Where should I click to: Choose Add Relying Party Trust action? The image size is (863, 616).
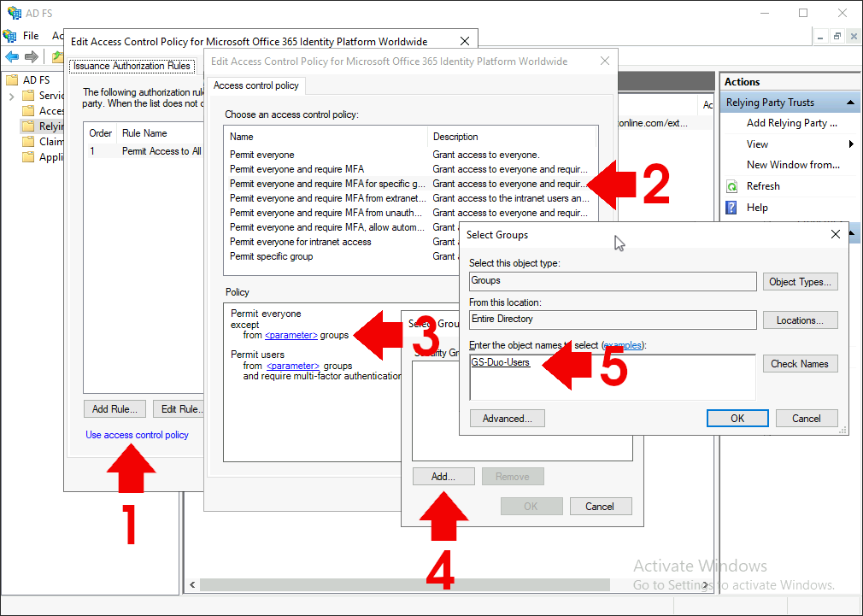pyautogui.click(x=791, y=123)
